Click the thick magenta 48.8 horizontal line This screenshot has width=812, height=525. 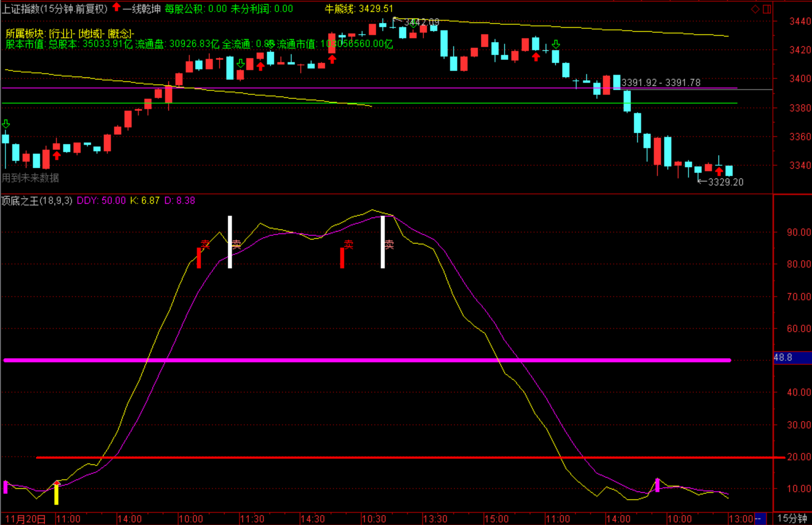click(367, 360)
